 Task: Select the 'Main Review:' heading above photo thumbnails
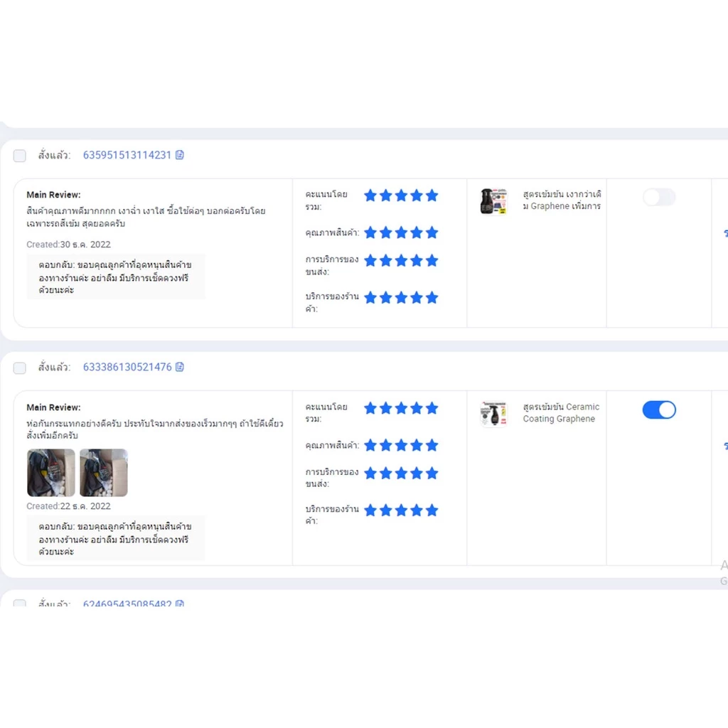53,407
